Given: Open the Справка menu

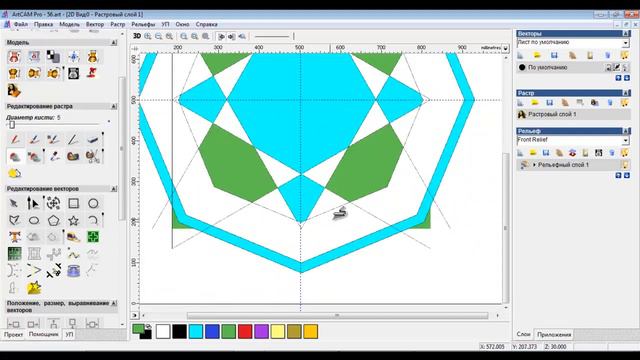Looking at the screenshot, I should click(x=207, y=24).
